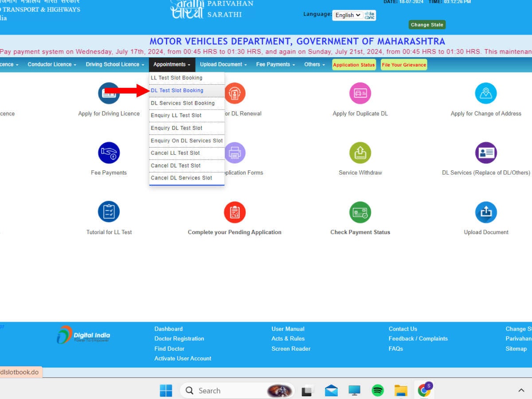Expand the Fee Payments navigation dropdown
Screen dimensions: 532x399
(275, 65)
